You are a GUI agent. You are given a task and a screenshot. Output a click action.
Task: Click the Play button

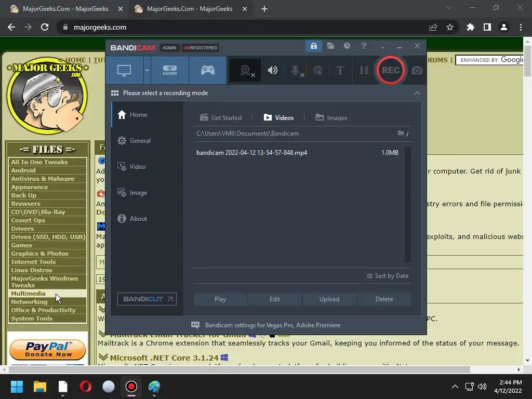[220, 299]
